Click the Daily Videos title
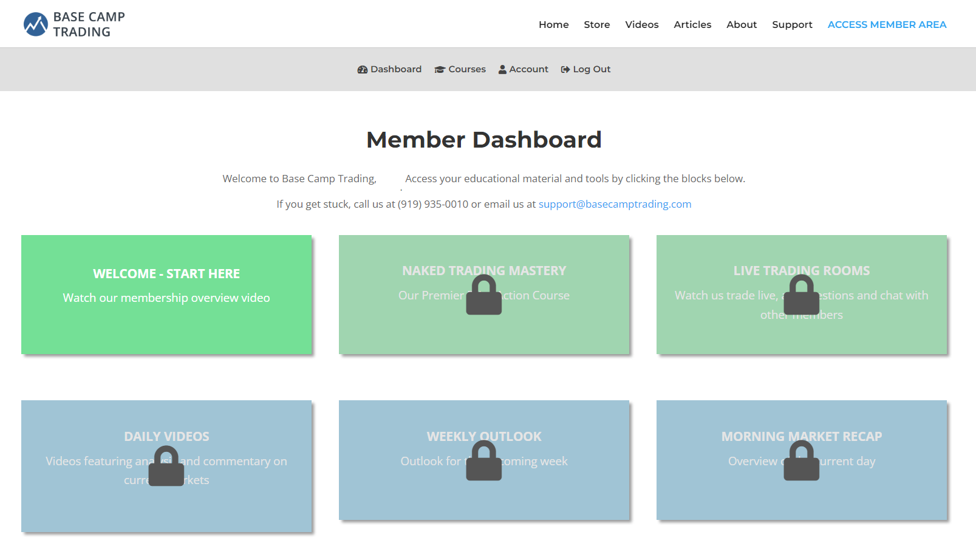This screenshot has width=976, height=560. pos(166,437)
